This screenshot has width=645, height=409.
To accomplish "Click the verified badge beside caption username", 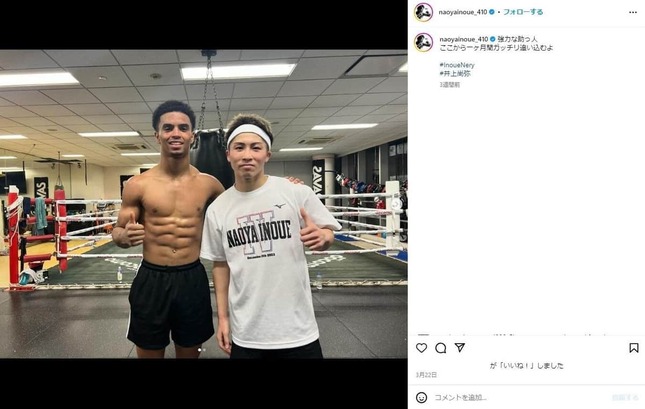I will pyautogui.click(x=492, y=39).
